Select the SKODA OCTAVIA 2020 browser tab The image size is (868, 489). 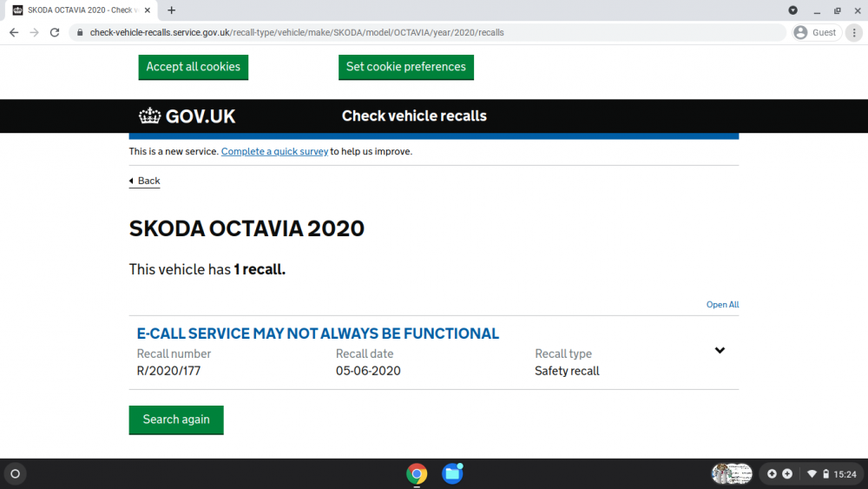point(83,10)
